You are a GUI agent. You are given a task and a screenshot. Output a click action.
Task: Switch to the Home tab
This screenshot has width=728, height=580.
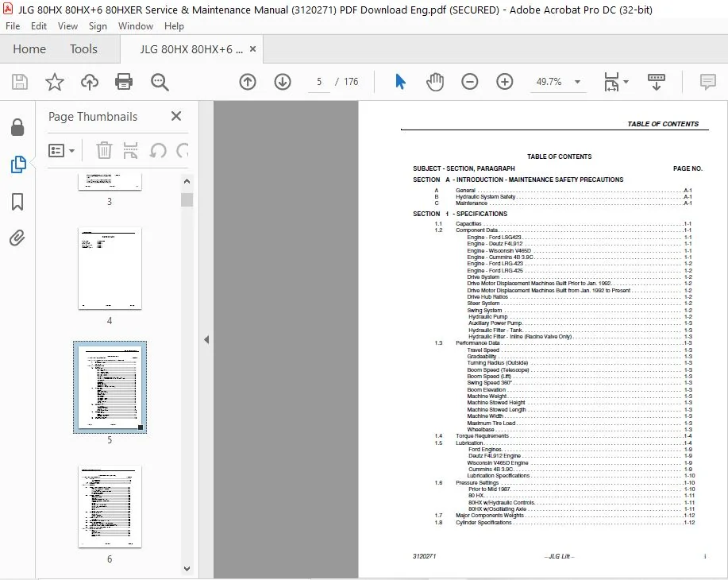click(29, 48)
